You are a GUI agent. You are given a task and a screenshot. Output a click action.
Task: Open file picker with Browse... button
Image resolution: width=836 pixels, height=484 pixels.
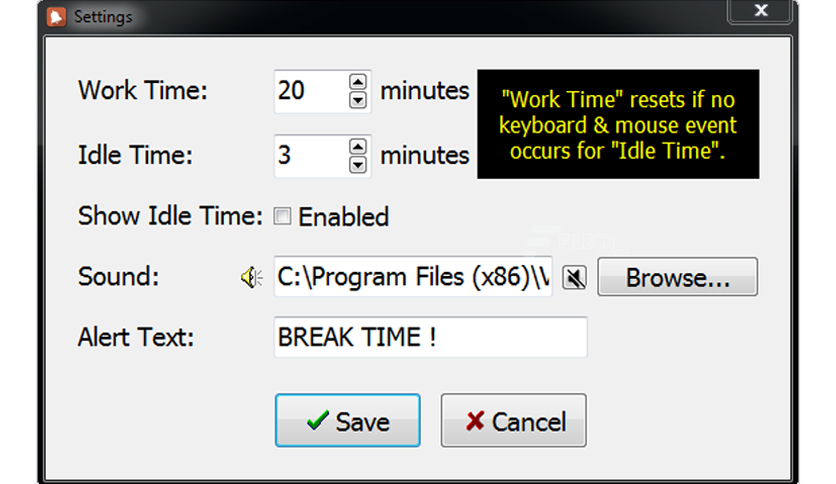tap(678, 277)
